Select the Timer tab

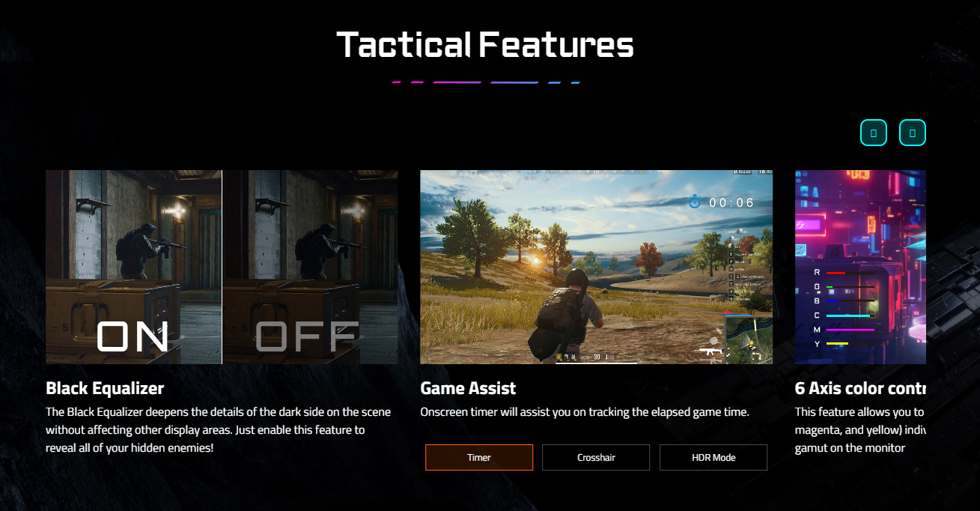pos(479,457)
